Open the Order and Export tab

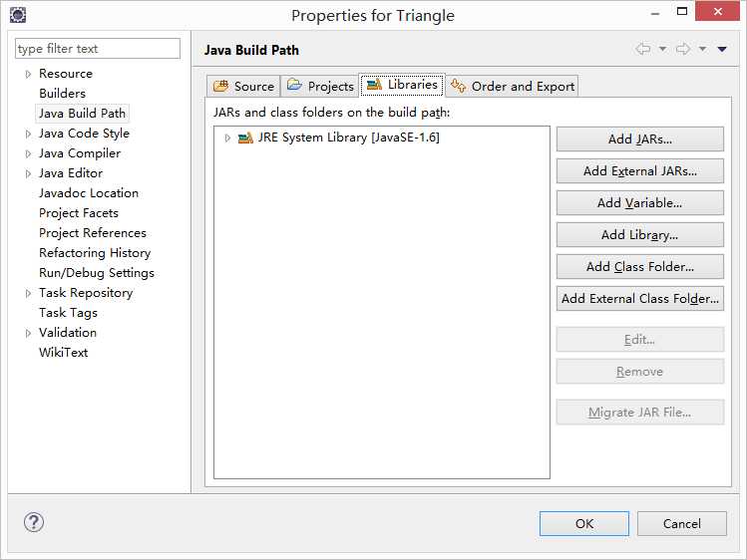coord(513,86)
